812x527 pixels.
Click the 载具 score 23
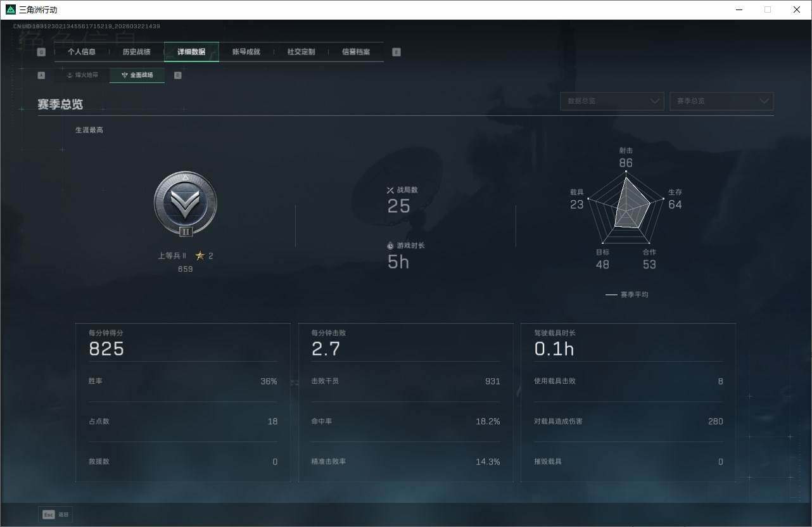[x=576, y=205]
